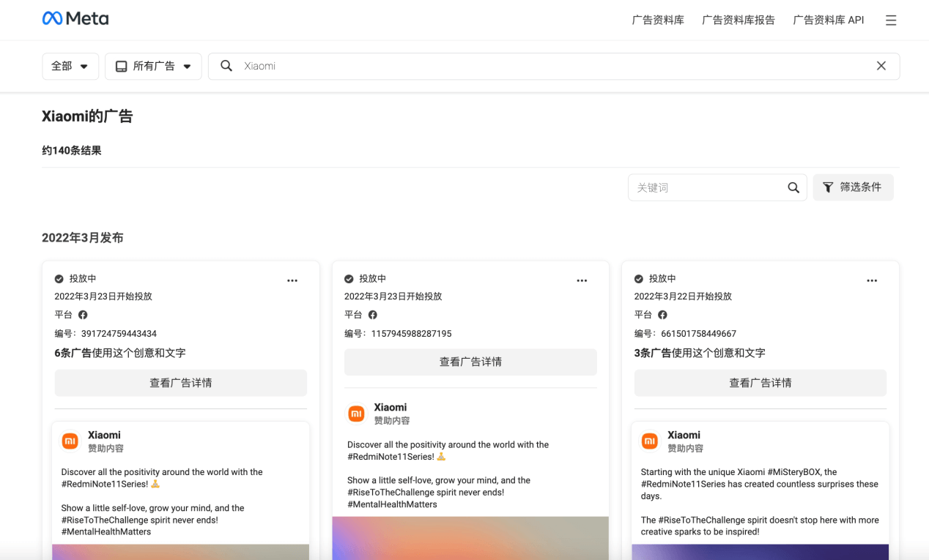This screenshot has width=929, height=560.
Task: Open 筛选条件 filter options
Action: (x=853, y=187)
